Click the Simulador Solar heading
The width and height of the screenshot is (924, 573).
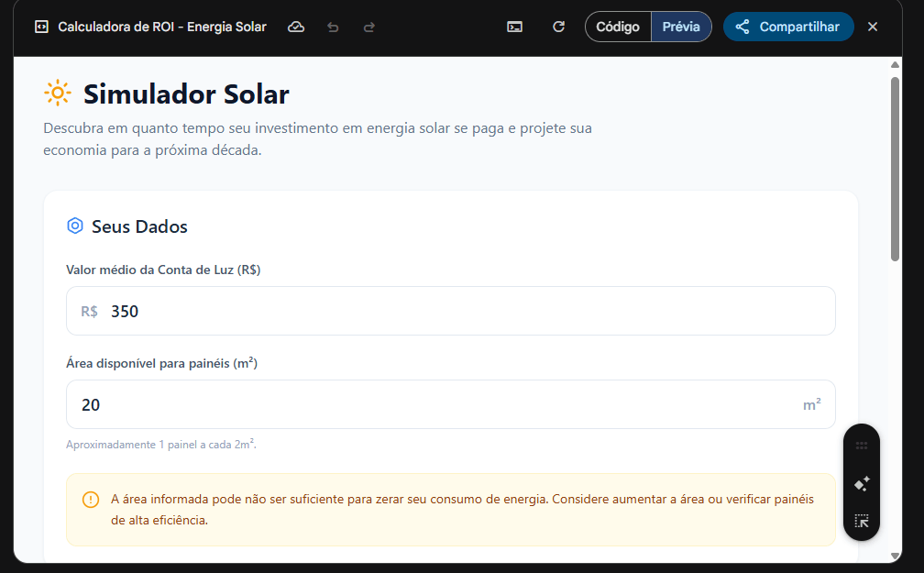pos(186,94)
